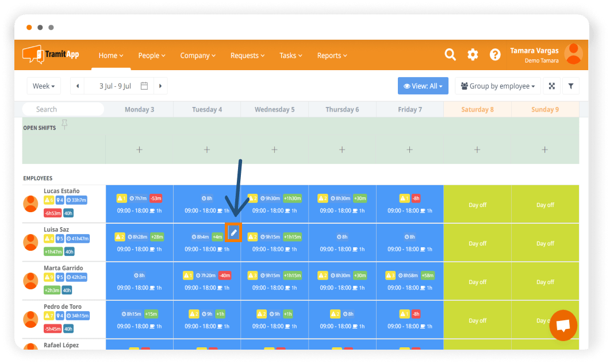The width and height of the screenshot is (610, 364).
Task: Expand the People menu
Action: click(x=152, y=55)
